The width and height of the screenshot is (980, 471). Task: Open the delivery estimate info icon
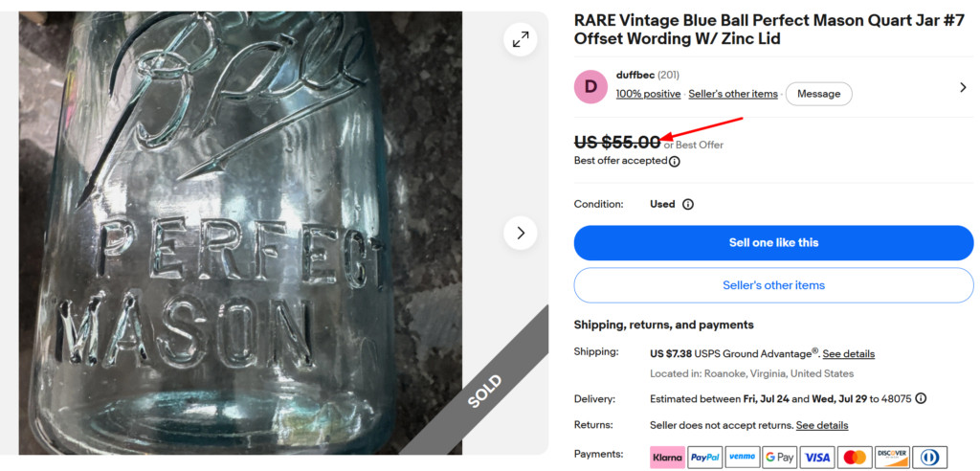[x=921, y=398]
